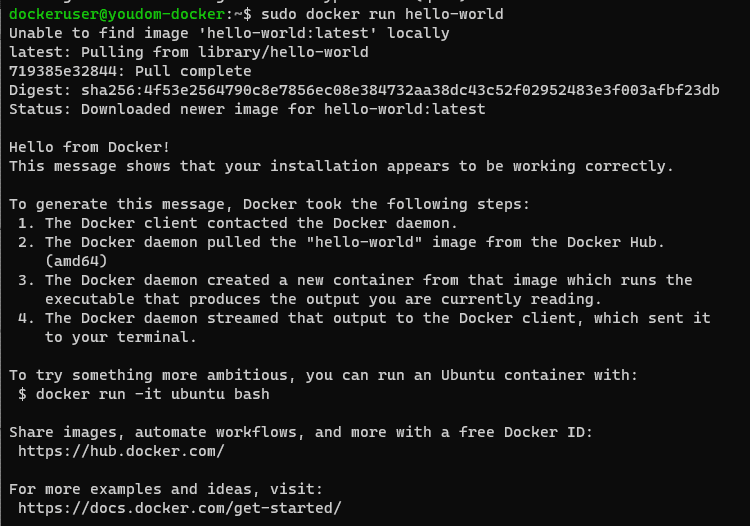The width and height of the screenshot is (750, 526).
Task: Click step 1 about Docker client
Action: coord(238,223)
